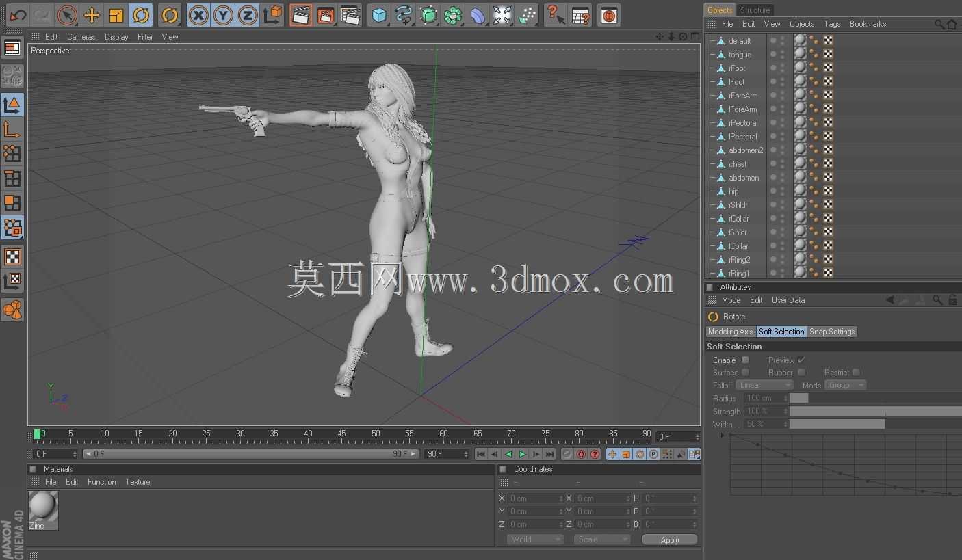Viewport: 962px width, 560px height.
Task: Click the viewport maximize toggle icon
Action: tap(694, 36)
